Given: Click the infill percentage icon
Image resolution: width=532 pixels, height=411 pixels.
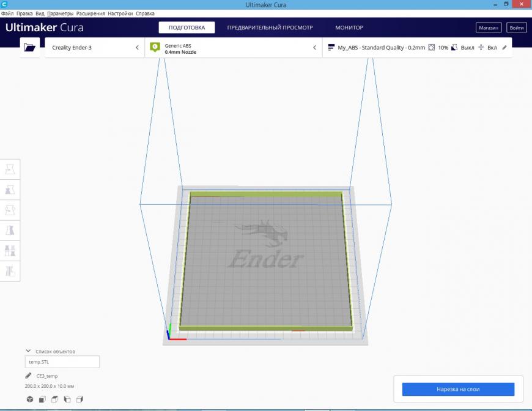Looking at the screenshot, I should click(432, 48).
